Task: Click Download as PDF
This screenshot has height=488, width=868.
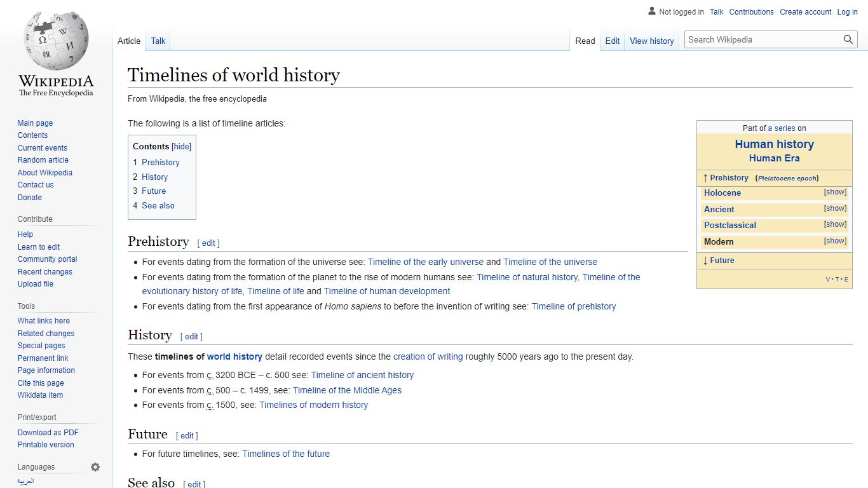Action: [x=48, y=433]
